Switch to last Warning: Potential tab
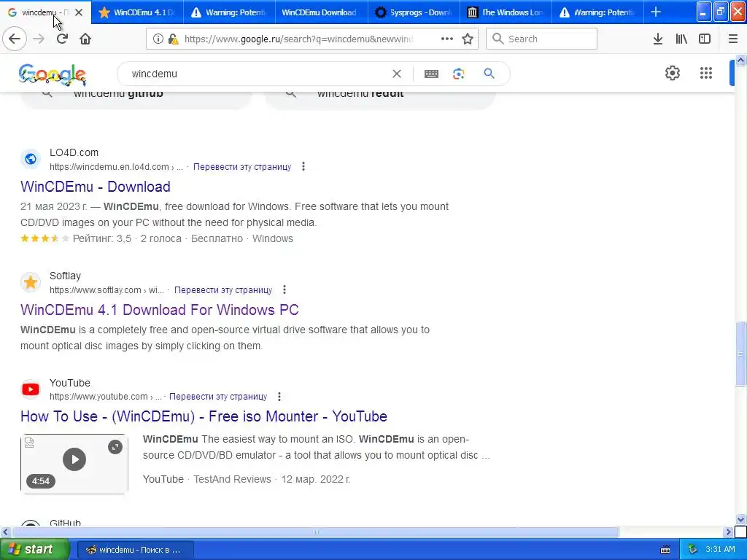 (x=597, y=12)
